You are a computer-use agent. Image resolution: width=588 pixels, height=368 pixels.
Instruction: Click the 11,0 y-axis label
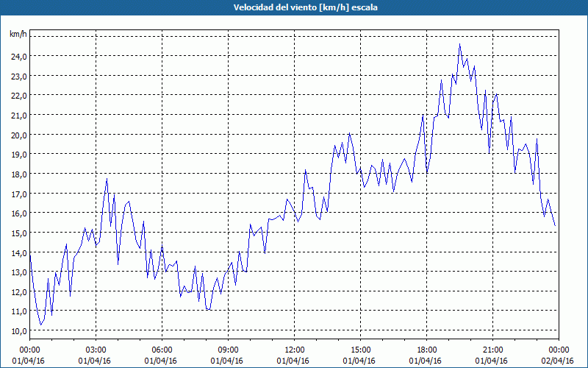pos(19,311)
